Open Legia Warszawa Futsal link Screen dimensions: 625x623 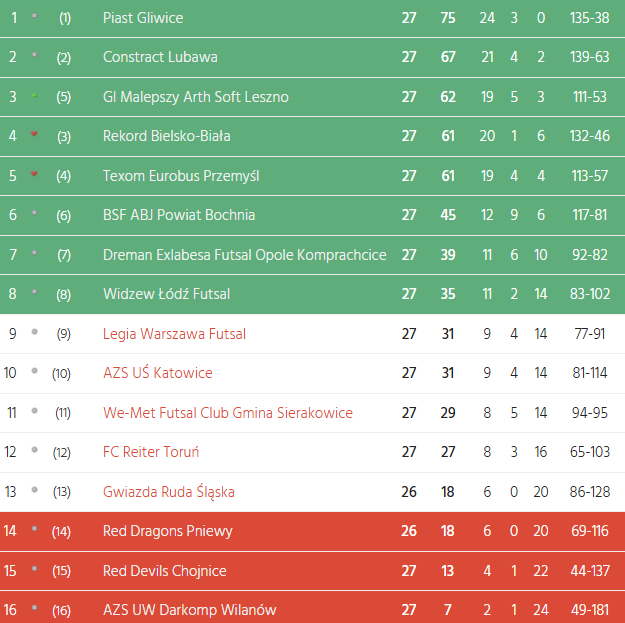[x=174, y=334]
